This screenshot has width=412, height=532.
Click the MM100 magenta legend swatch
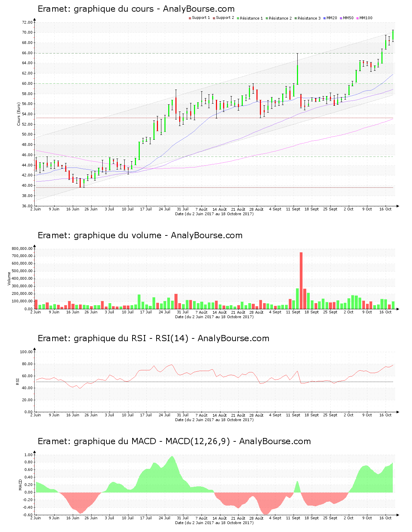coord(357,18)
